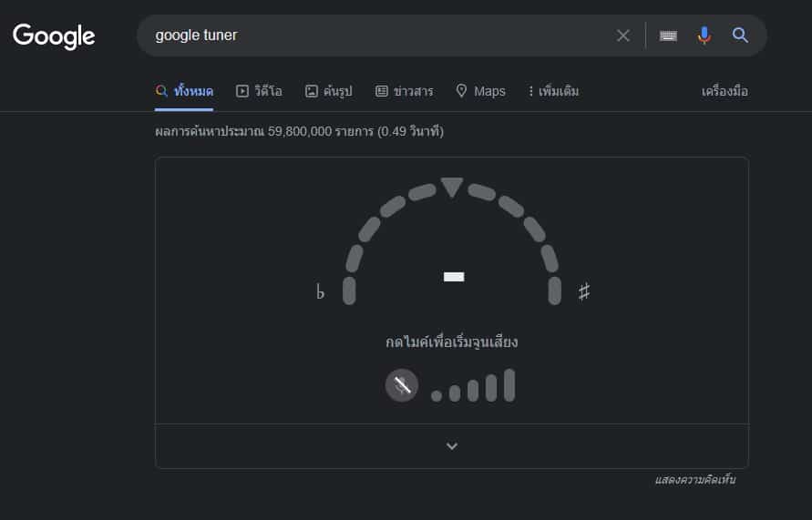The width and height of the screenshot is (812, 520).
Task: Switch to the วิดีโอ tab
Action: [259, 92]
